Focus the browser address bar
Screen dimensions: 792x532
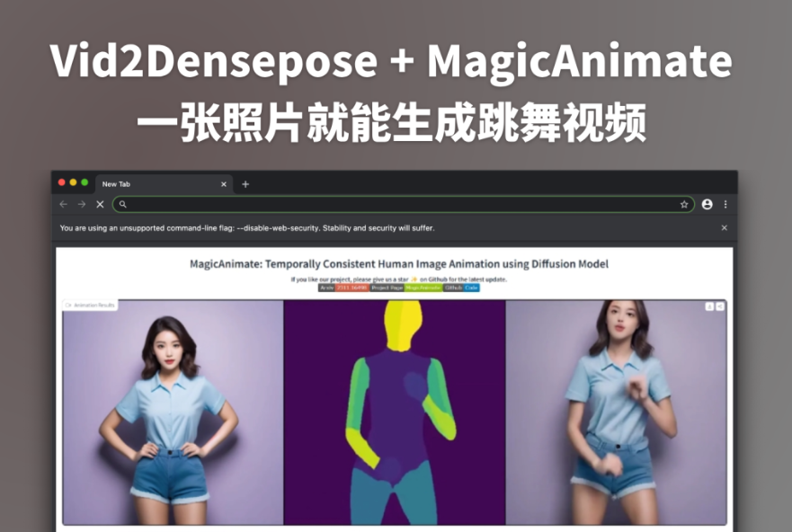pos(396,204)
